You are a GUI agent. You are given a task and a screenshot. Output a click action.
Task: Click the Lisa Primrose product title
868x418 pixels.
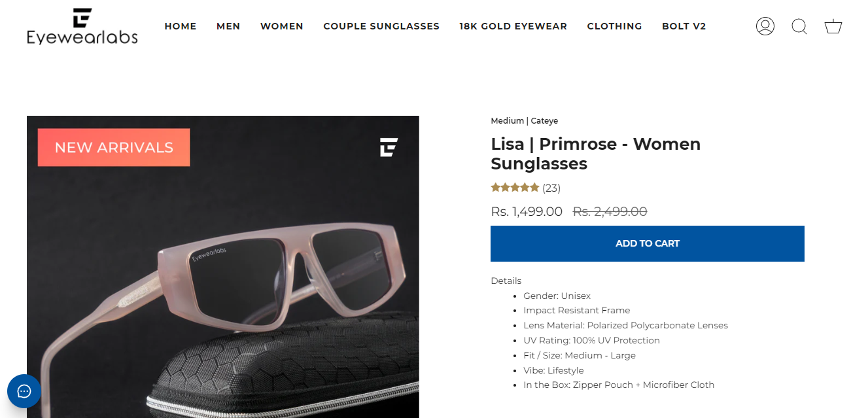click(x=595, y=153)
